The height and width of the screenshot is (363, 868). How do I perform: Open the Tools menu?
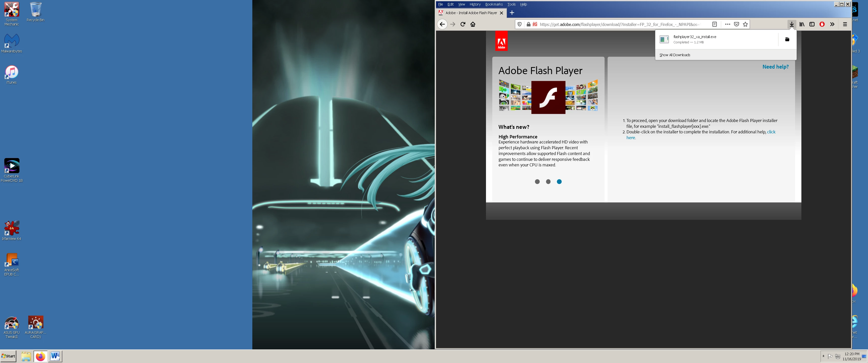(511, 4)
